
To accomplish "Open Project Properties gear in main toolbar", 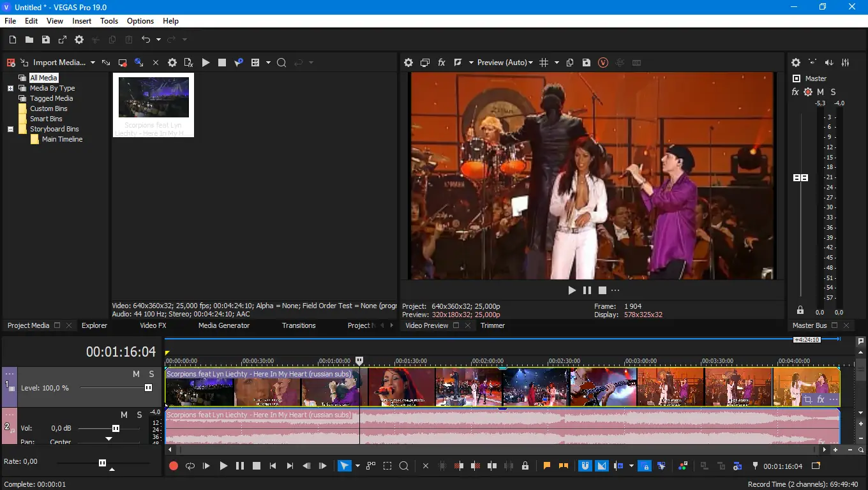I will click(x=79, y=40).
